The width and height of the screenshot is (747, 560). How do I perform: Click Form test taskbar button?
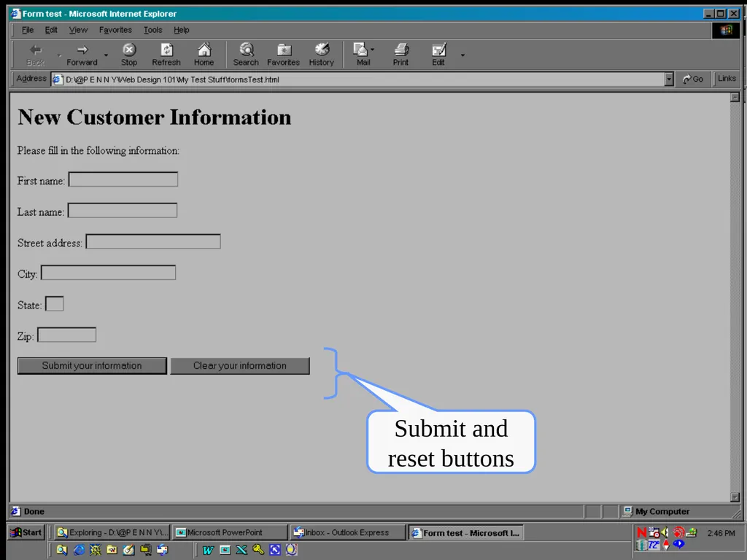[x=466, y=532]
